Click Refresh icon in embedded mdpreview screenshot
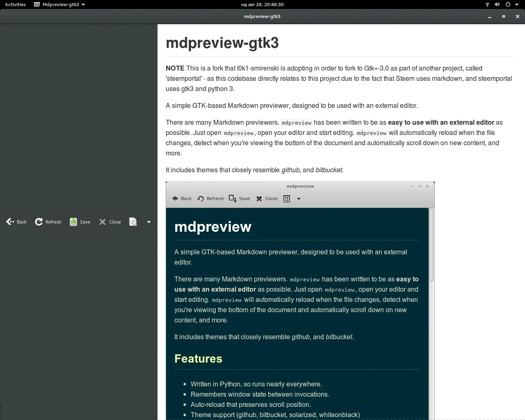 point(201,199)
